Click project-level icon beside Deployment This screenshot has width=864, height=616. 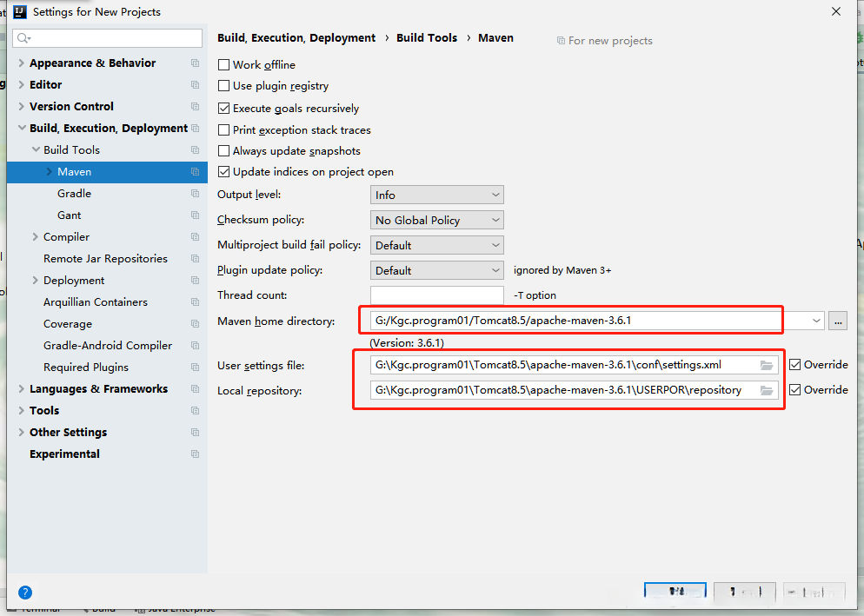[195, 281]
